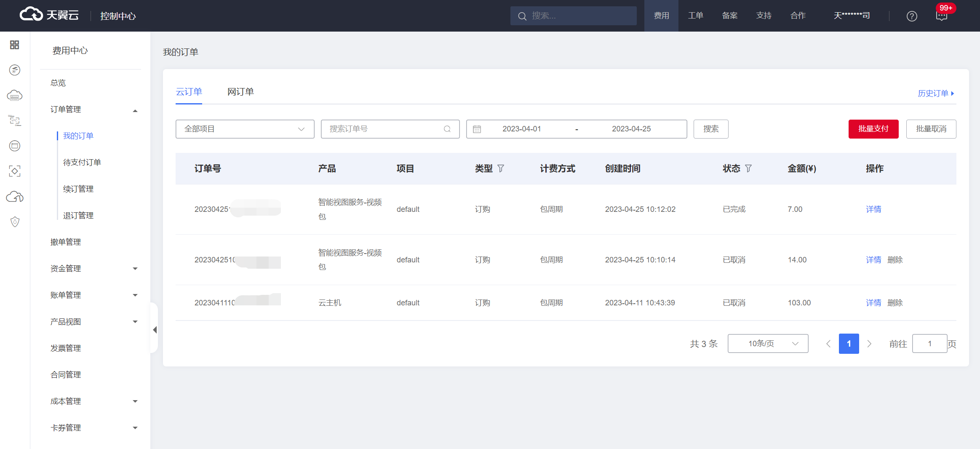Image resolution: width=980 pixels, height=449 pixels.
Task: Filter orders by 状态 funnel icon
Action: point(748,168)
